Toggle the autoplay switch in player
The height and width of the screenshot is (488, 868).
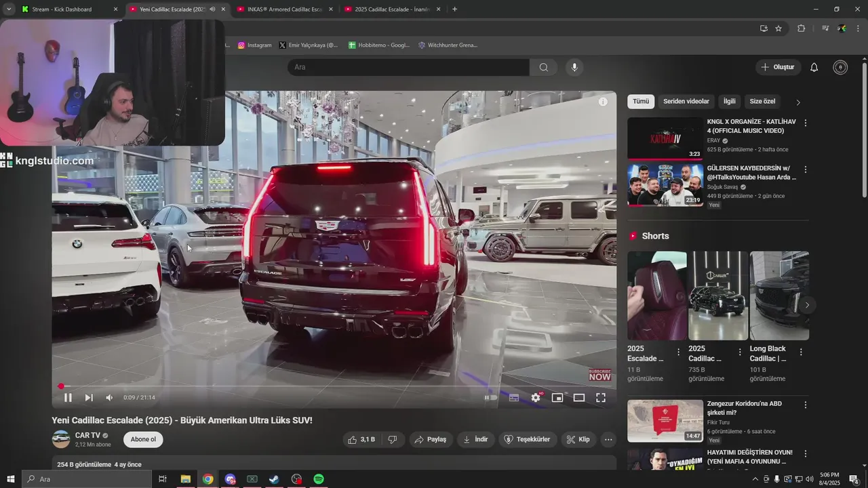[490, 398]
